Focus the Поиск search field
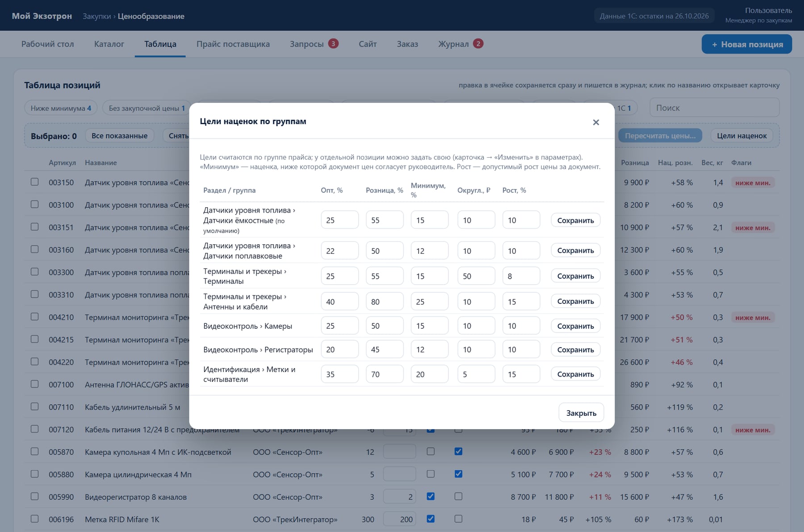Image resolution: width=804 pixels, height=532 pixels. [x=714, y=108]
